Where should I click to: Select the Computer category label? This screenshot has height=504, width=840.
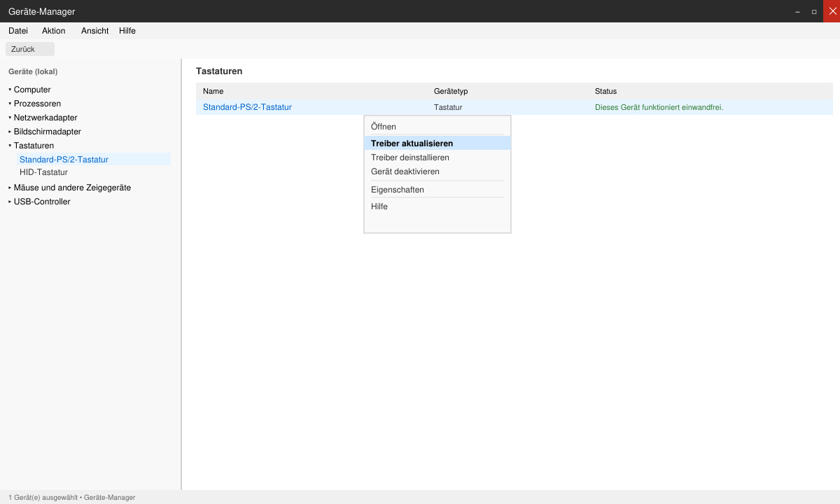coord(32,90)
